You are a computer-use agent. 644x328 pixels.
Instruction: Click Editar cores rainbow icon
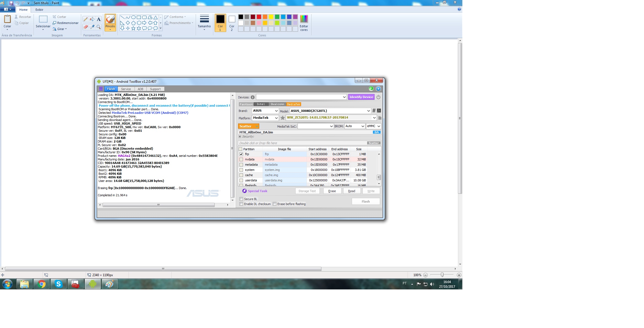coord(304,19)
